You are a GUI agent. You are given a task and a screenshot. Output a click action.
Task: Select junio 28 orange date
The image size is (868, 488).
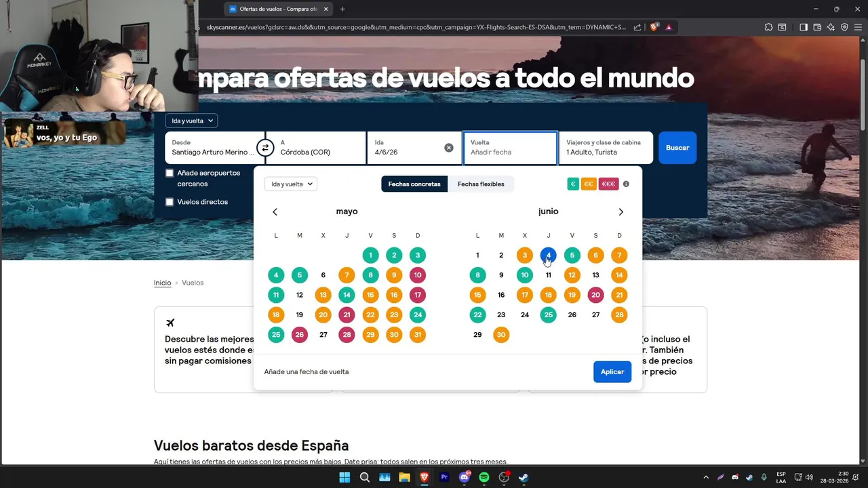619,314
